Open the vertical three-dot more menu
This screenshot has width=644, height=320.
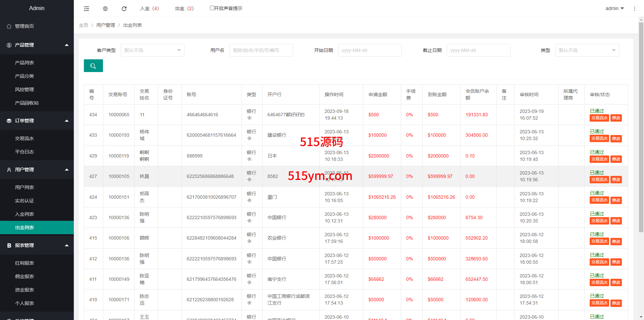tap(634, 9)
